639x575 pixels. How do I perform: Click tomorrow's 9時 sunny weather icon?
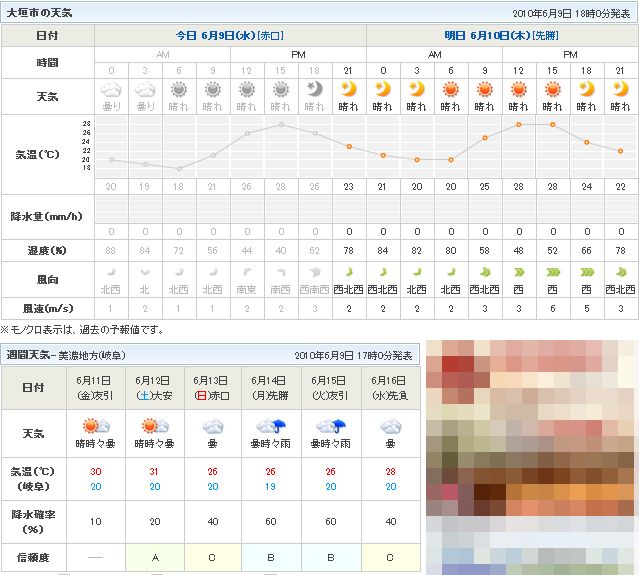click(x=485, y=89)
